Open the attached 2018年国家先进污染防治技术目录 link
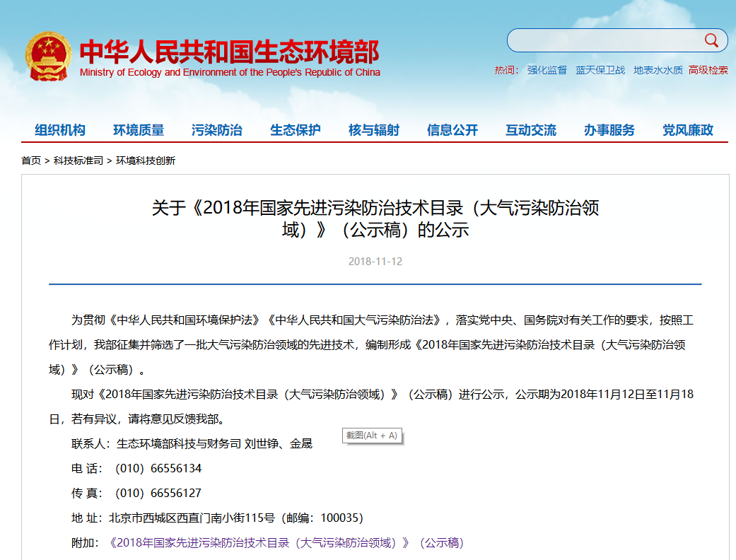Viewport: 736px width, 560px height. point(286,542)
